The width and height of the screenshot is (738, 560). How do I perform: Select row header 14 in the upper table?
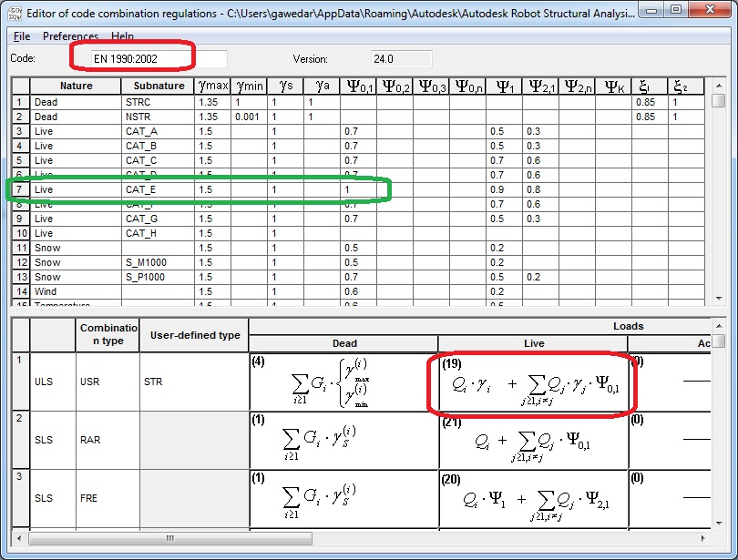click(21, 291)
